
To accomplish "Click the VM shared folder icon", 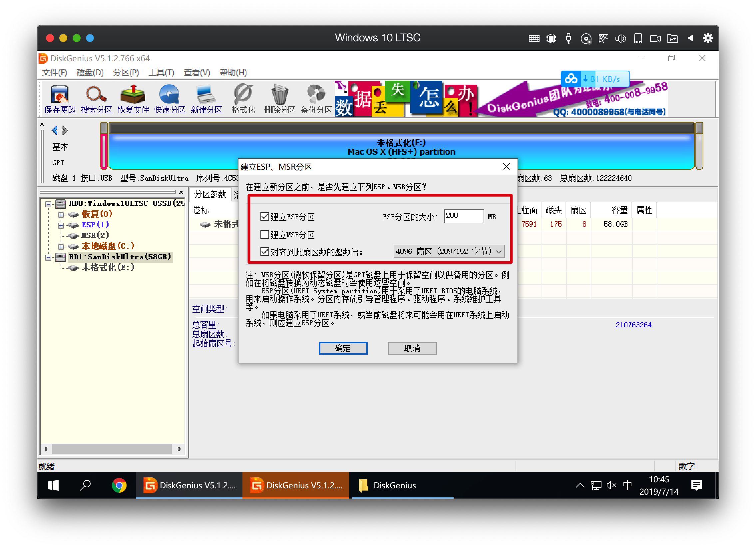I will [x=673, y=38].
